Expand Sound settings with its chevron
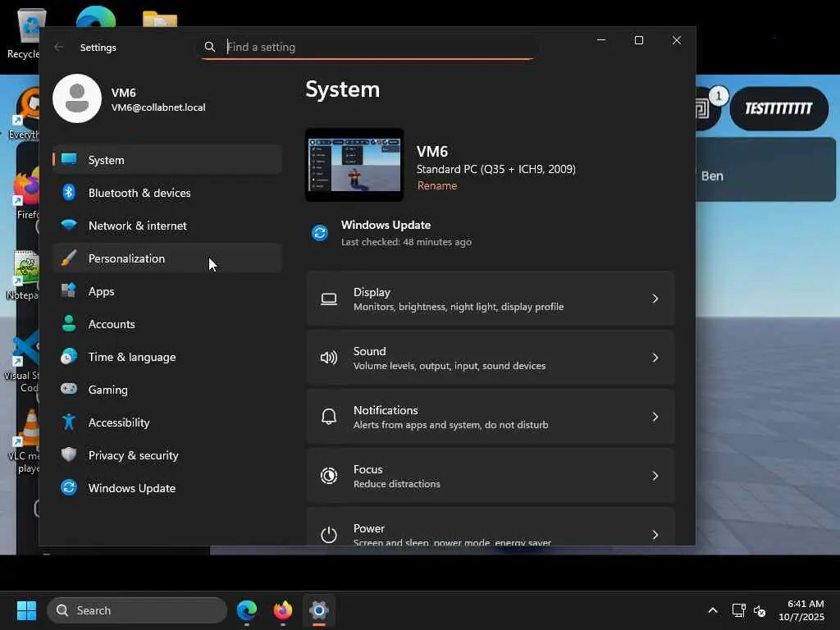This screenshot has height=630, width=840. [655, 358]
